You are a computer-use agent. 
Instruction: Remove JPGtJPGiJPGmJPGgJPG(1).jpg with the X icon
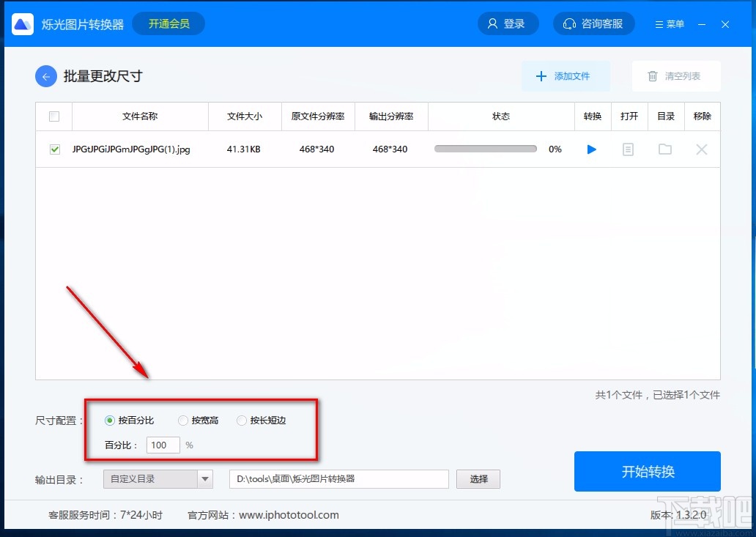[x=701, y=149]
